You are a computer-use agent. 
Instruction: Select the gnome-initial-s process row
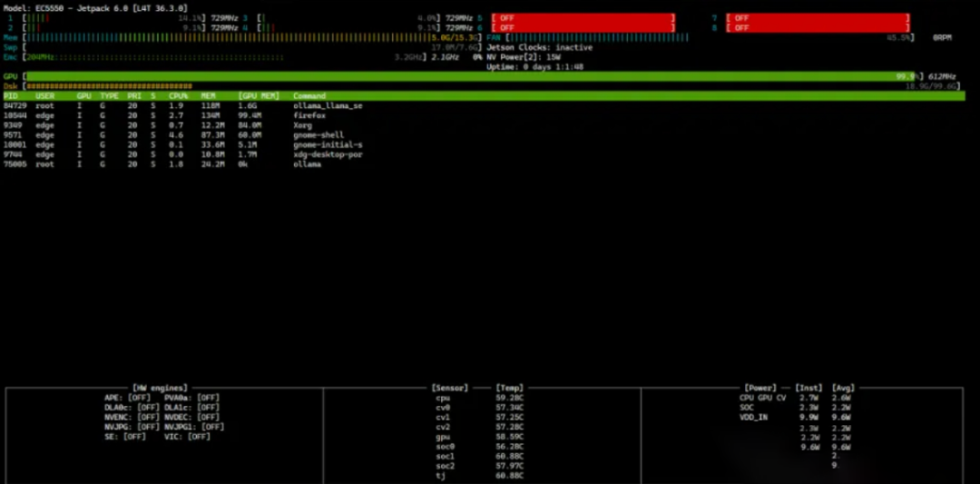tap(183, 145)
